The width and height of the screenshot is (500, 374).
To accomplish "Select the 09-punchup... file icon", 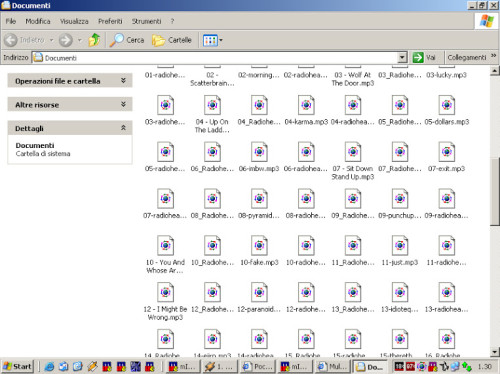I will [400, 199].
